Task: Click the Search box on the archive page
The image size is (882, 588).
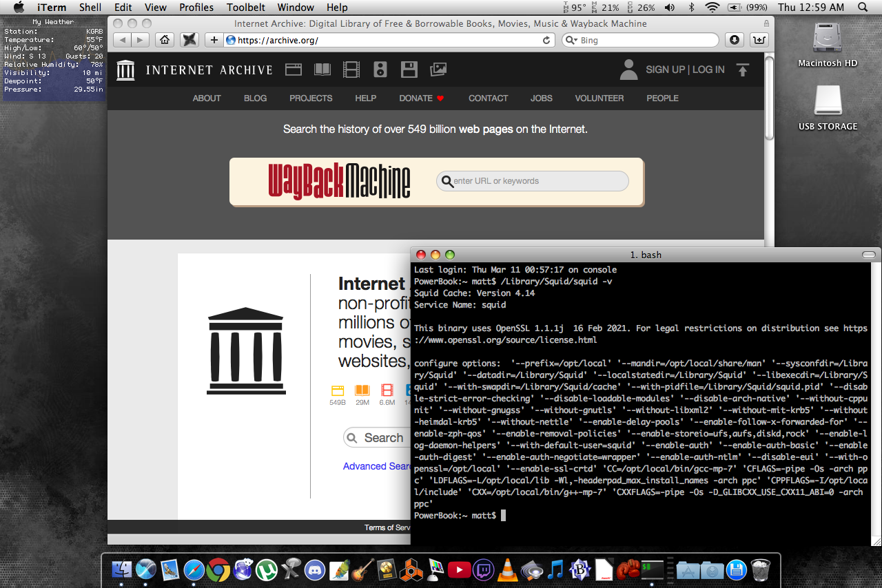Action: click(x=377, y=438)
